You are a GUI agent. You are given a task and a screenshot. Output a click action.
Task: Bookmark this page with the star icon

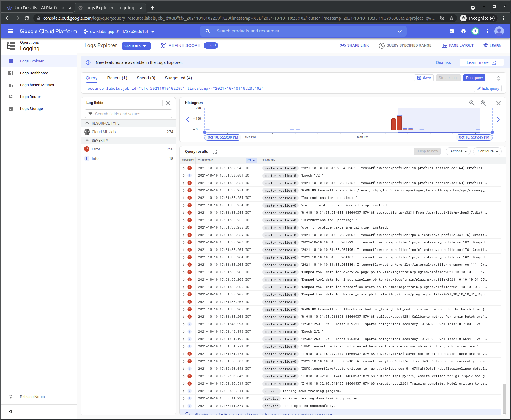pos(452,18)
